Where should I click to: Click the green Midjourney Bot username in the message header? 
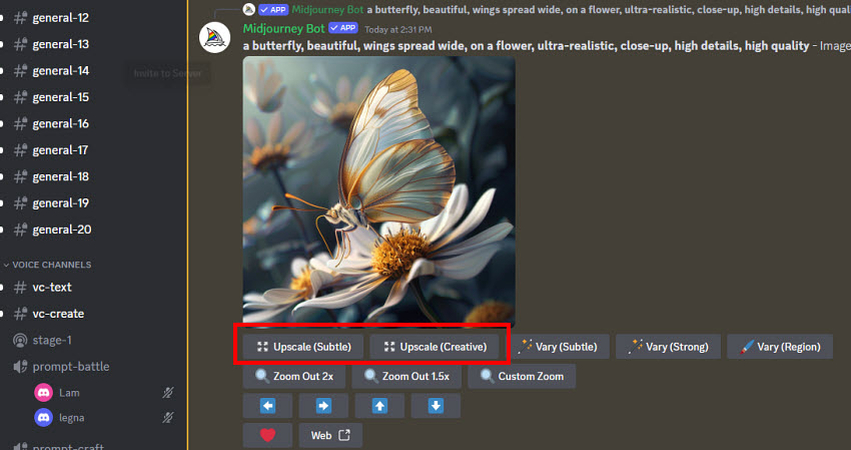click(x=284, y=28)
